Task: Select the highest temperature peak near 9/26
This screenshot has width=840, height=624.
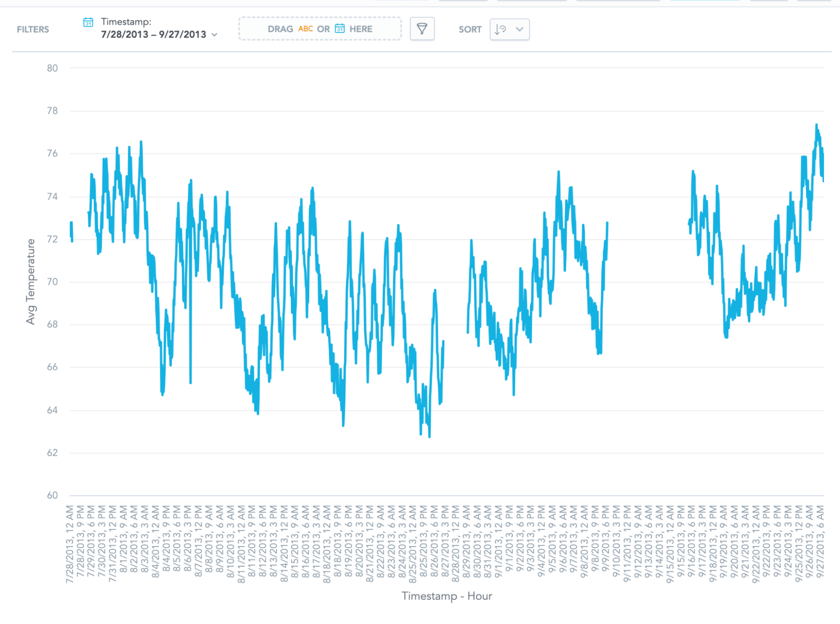Action: 816,124
